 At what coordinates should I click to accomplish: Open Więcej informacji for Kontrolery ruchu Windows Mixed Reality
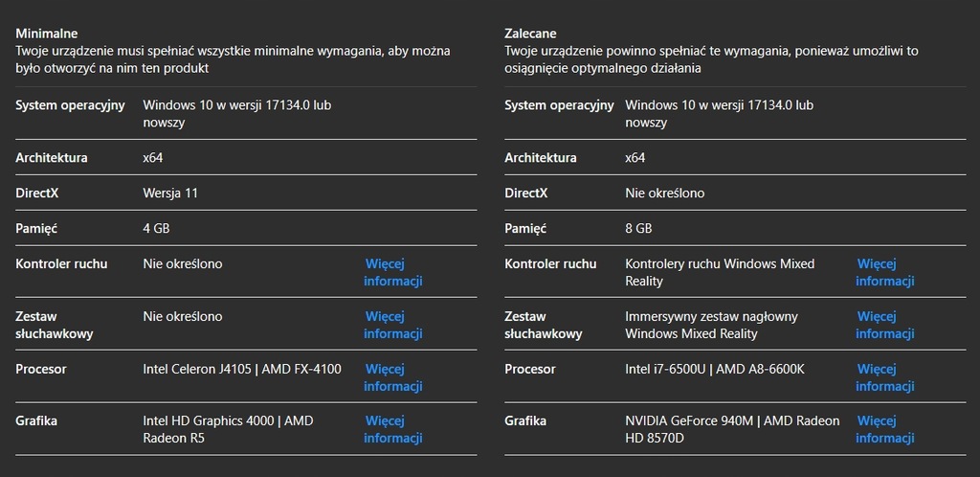point(884,272)
